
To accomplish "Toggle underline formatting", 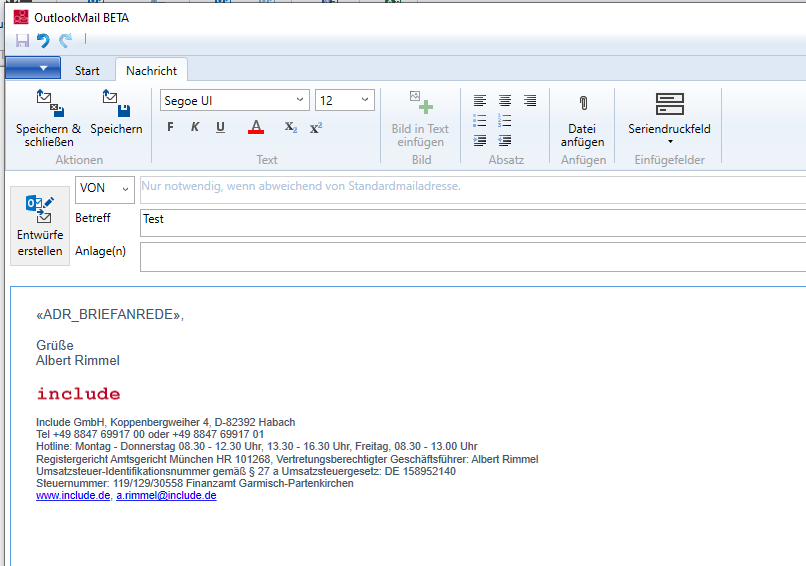I will [220, 127].
